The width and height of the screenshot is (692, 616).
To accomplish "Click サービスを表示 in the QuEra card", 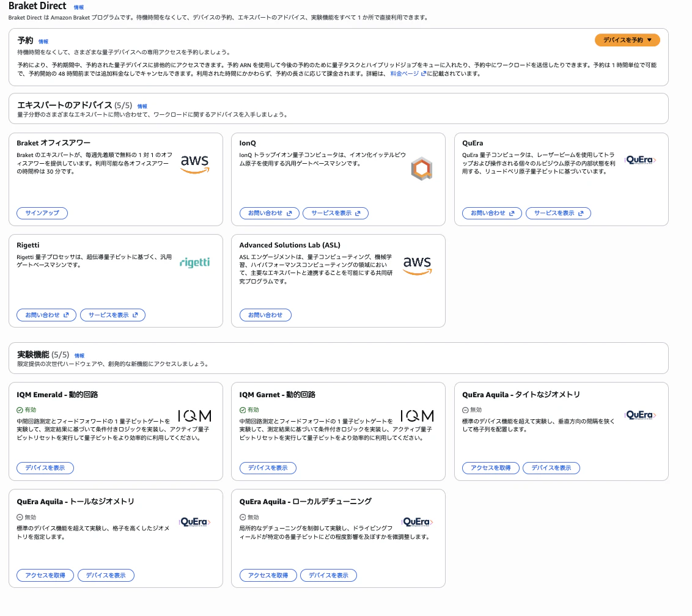I will pos(558,213).
